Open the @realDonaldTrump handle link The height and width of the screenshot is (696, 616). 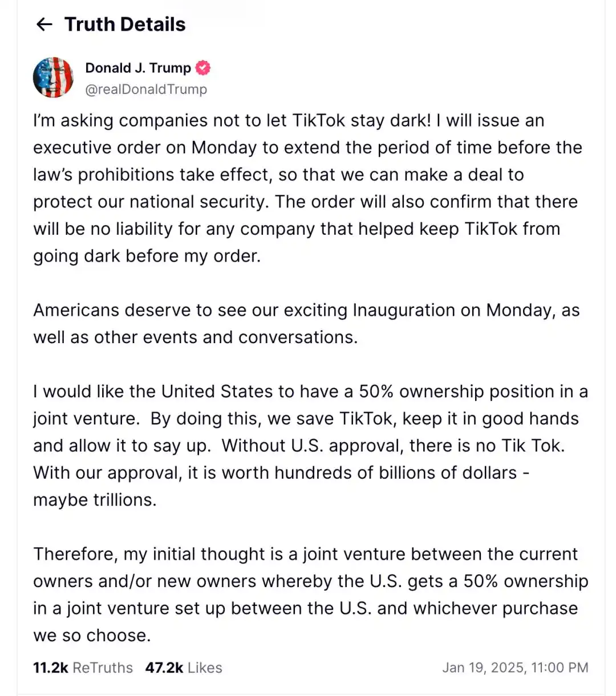[x=146, y=89]
